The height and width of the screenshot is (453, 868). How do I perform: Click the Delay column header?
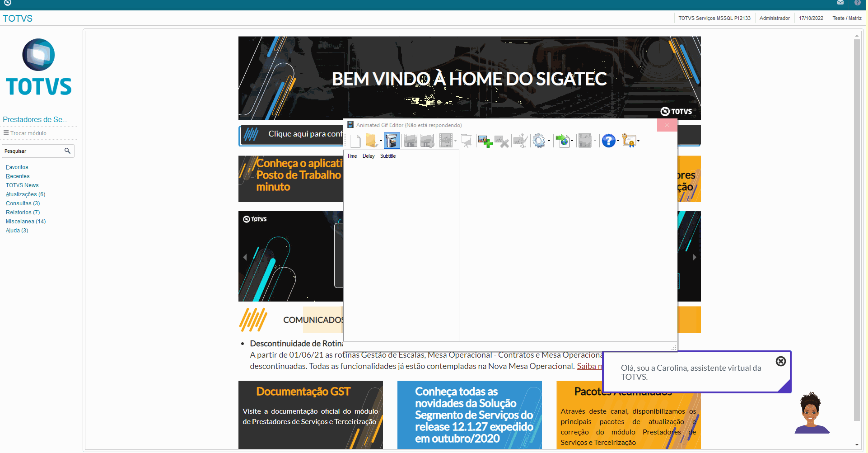click(369, 156)
